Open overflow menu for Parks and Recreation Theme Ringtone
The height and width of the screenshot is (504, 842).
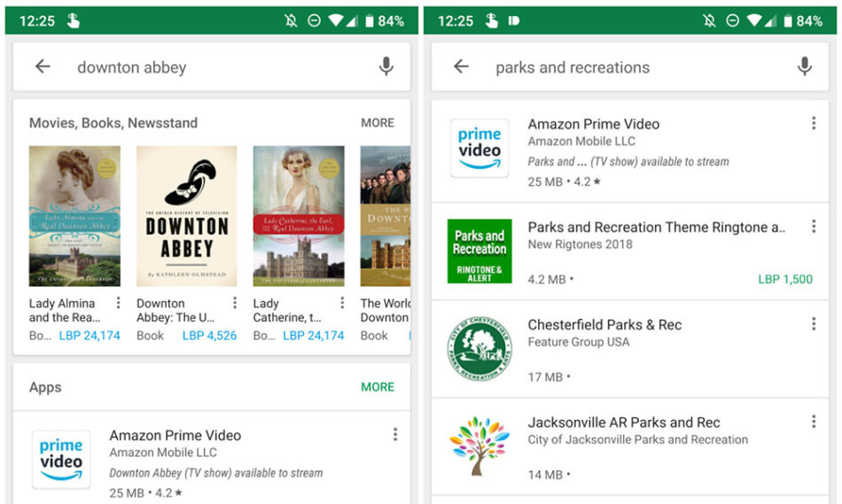tap(814, 226)
